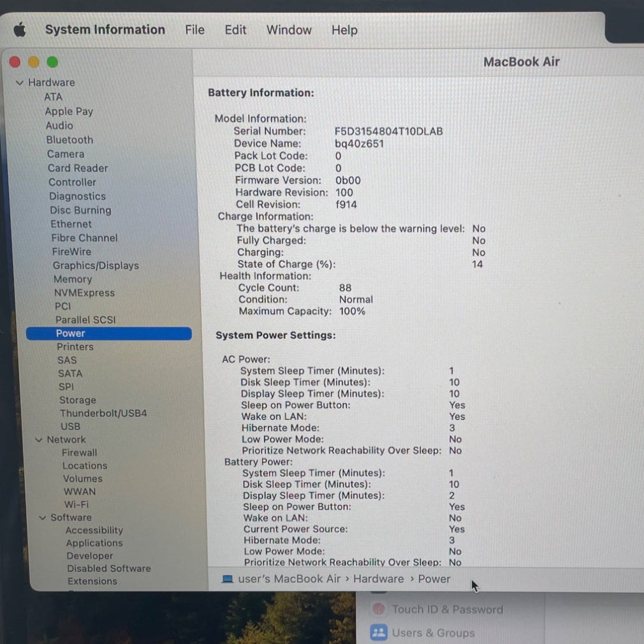Viewport: 644px width, 644px height.
Task: Click the device name bq40z651
Action: pyautogui.click(x=359, y=143)
